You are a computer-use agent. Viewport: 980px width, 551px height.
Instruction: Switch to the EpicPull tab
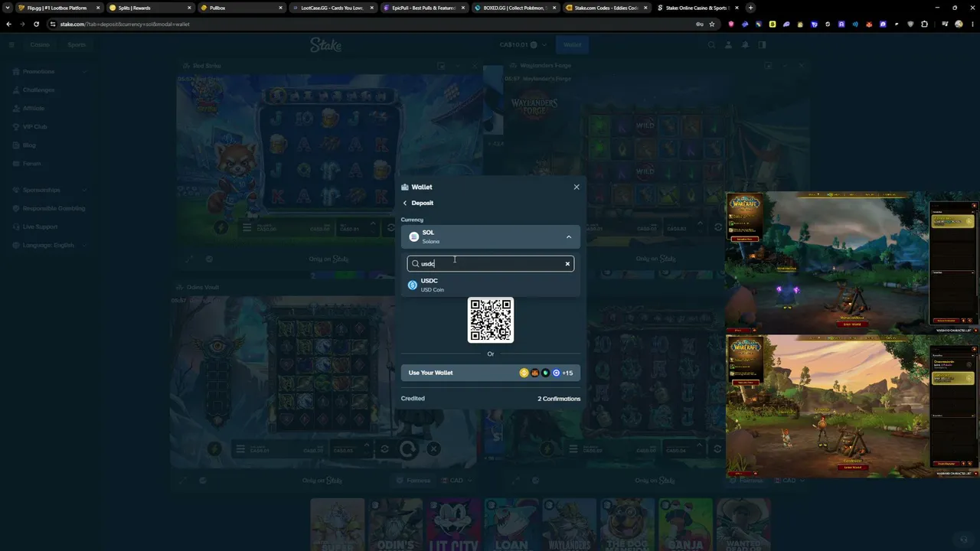423,8
